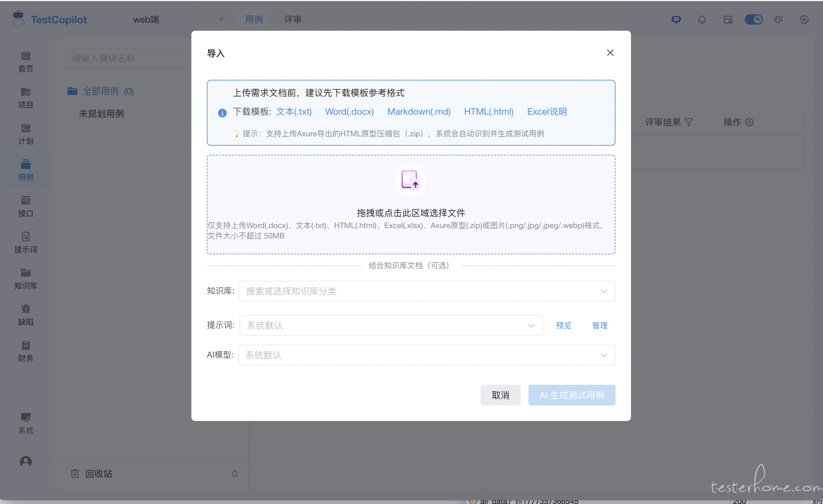Toggle the dark mode theme switch

pyautogui.click(x=753, y=20)
